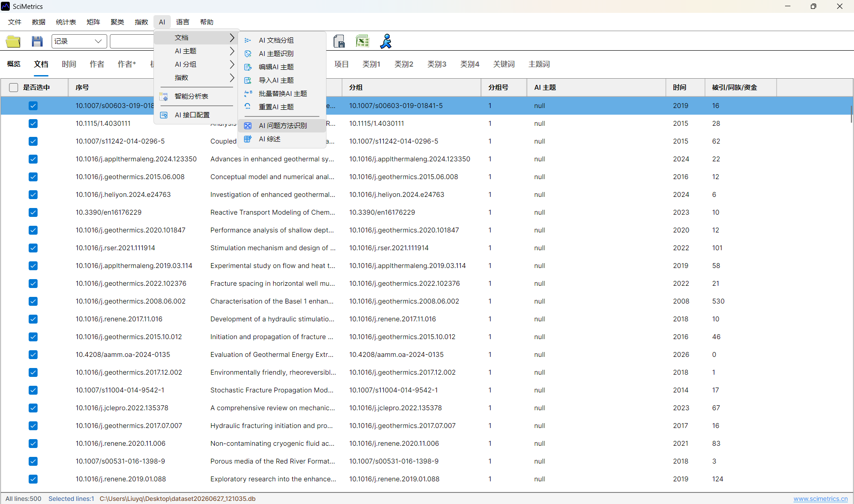Open the 语言 menu
Viewport: 854px width, 504px height.
[x=183, y=22]
